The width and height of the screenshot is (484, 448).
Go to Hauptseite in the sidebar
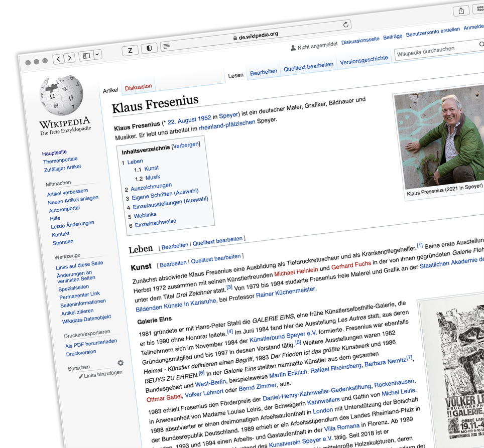tap(54, 153)
